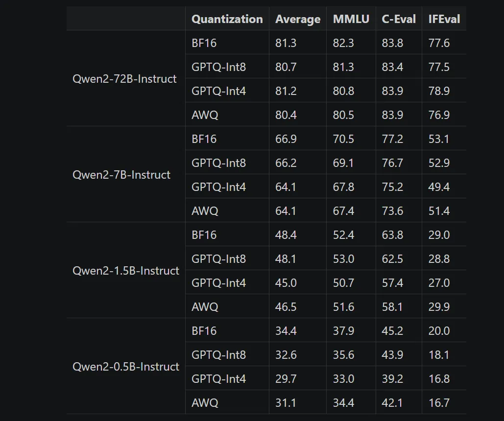Select the Qwen2-7B-Instruct row label

pos(121,175)
